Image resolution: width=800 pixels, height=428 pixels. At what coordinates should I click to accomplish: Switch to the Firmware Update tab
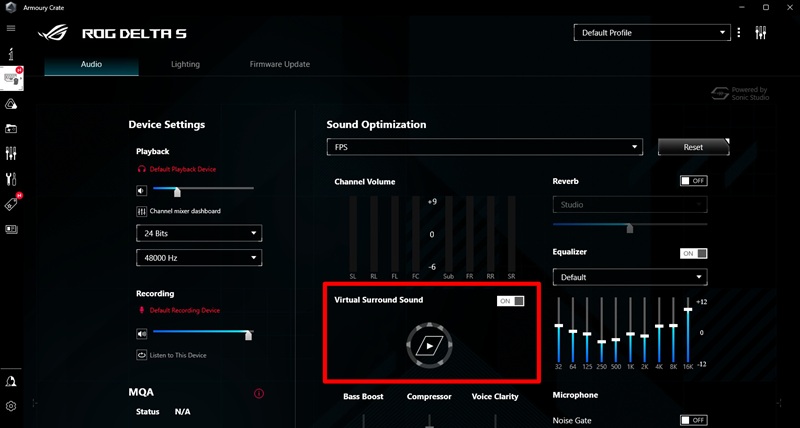(x=280, y=64)
